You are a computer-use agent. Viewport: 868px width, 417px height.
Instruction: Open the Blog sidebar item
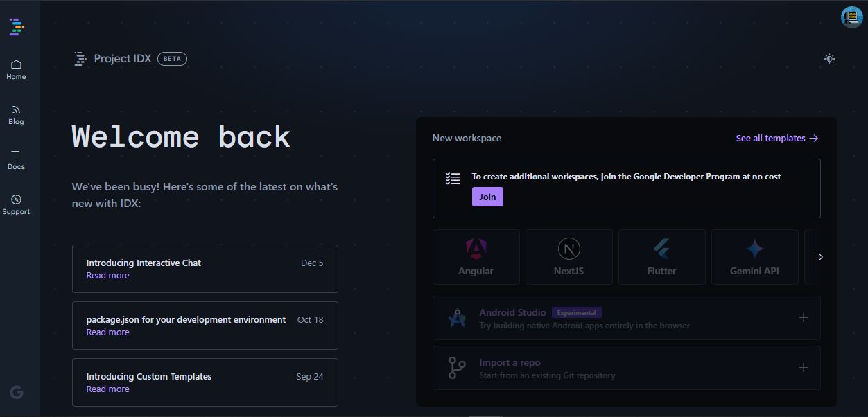[x=16, y=115]
